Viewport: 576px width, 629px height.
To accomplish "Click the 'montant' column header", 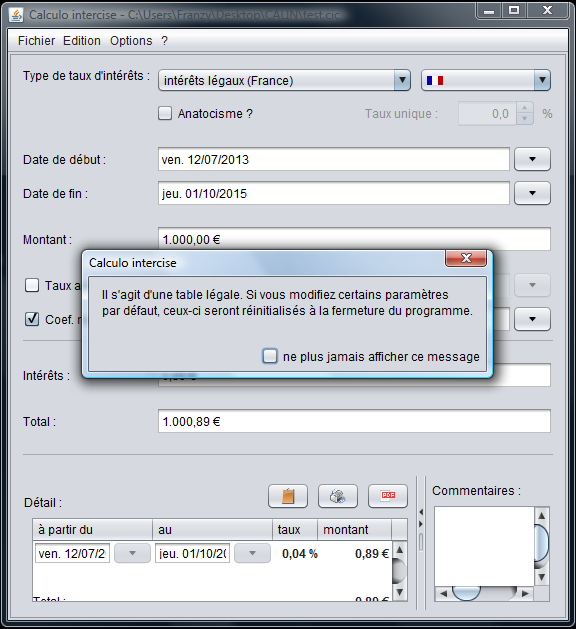I will 355,530.
